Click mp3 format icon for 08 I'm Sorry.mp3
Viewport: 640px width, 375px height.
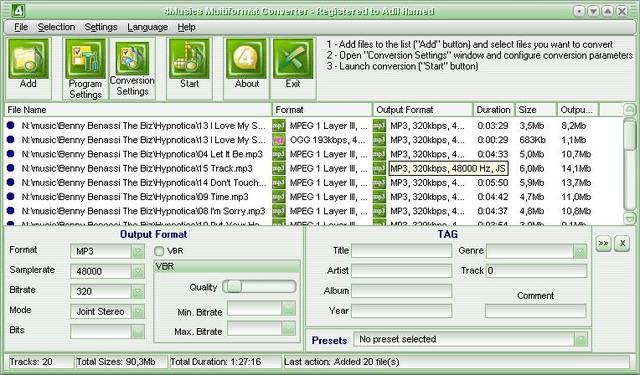click(278, 211)
